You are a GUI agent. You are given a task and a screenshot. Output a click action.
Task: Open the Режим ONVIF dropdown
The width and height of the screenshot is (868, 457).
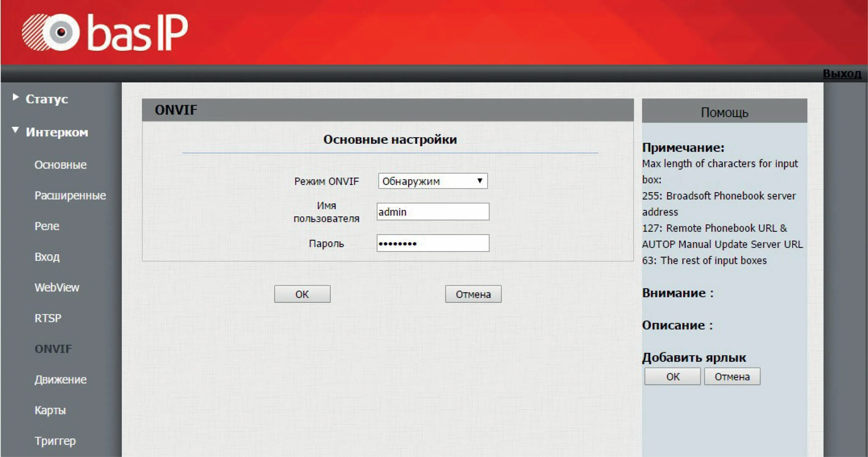tap(433, 181)
